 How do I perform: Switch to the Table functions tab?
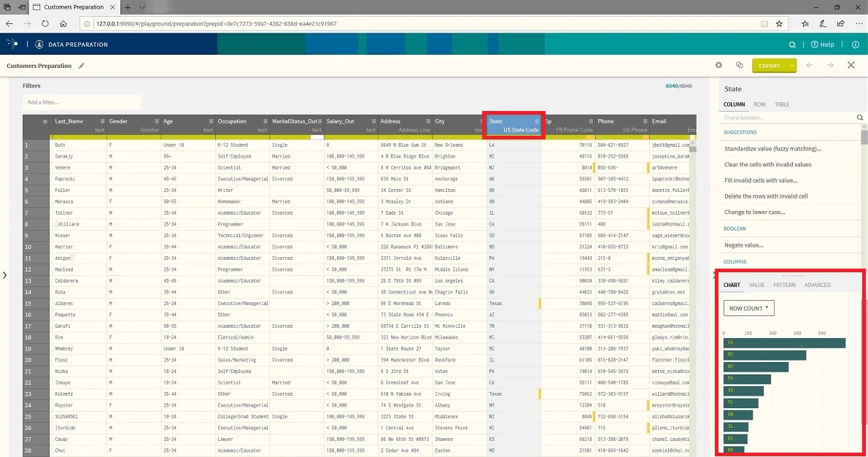782,104
